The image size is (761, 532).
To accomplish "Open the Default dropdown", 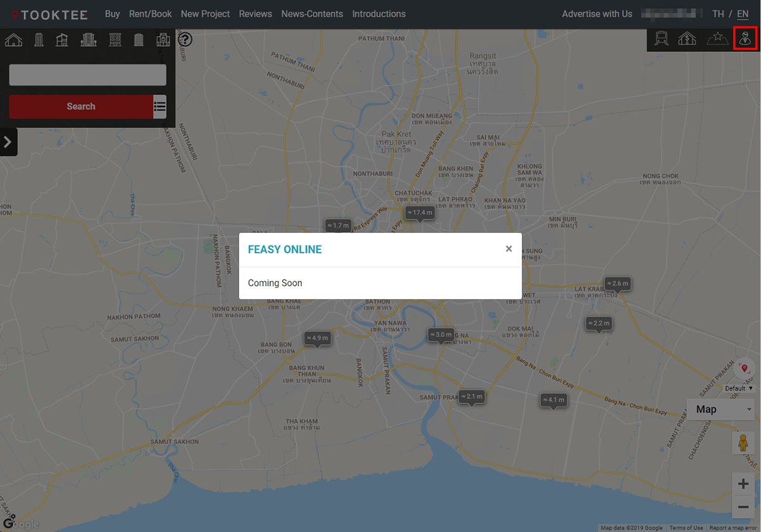I will pos(739,388).
